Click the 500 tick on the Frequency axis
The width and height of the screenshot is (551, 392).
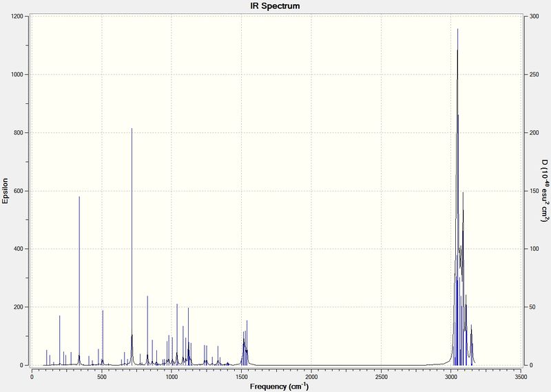(102, 377)
